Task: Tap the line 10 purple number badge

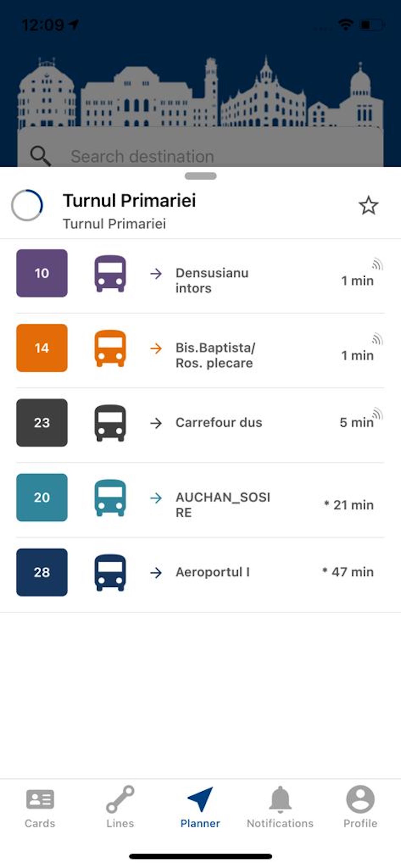Action: (x=42, y=273)
